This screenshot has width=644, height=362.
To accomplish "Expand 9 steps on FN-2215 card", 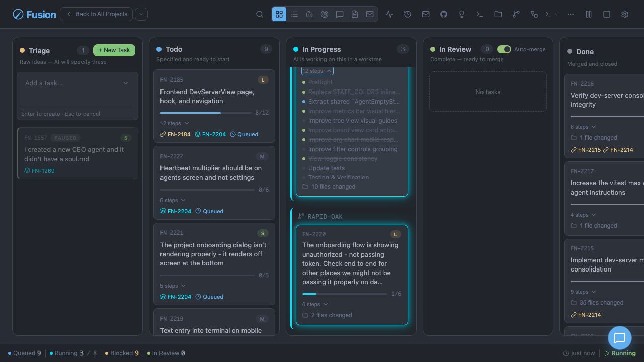I will point(583,292).
